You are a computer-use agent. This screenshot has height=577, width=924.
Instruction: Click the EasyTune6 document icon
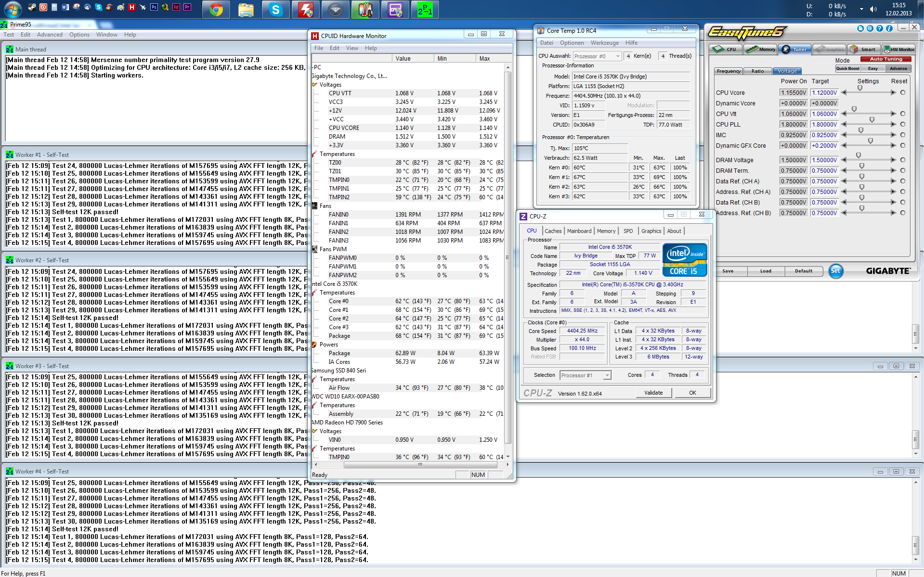tap(860, 28)
